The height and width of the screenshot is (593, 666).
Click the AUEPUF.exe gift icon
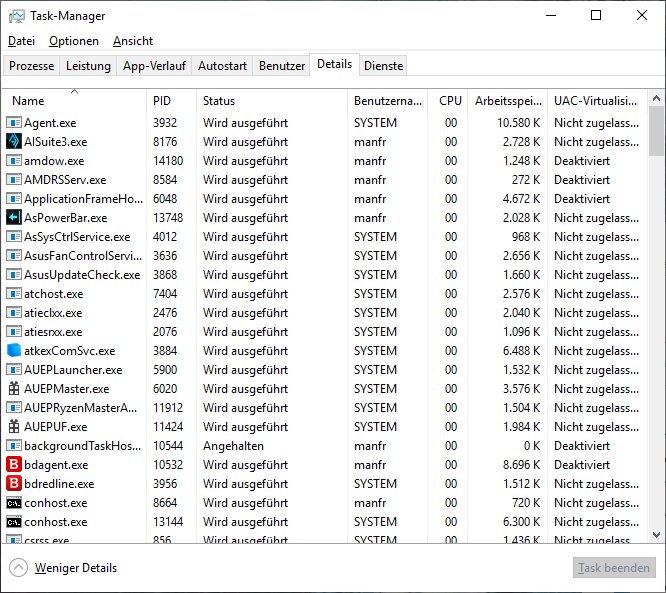pos(14,426)
